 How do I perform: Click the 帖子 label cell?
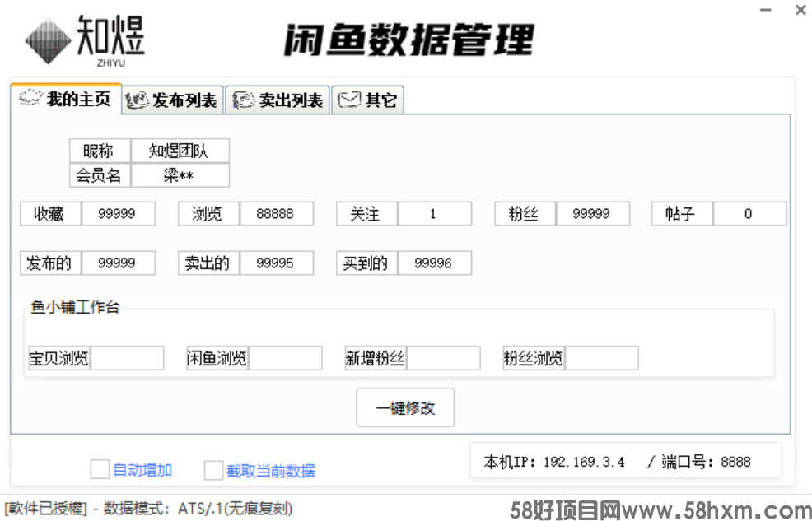682,214
